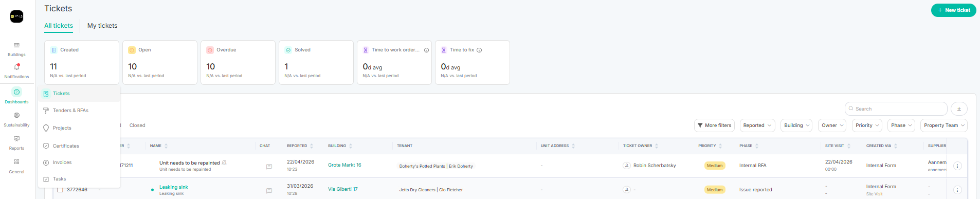Viewport: 980px width, 199px height.
Task: Click the info icon next to Time to fix
Action: coord(479,50)
